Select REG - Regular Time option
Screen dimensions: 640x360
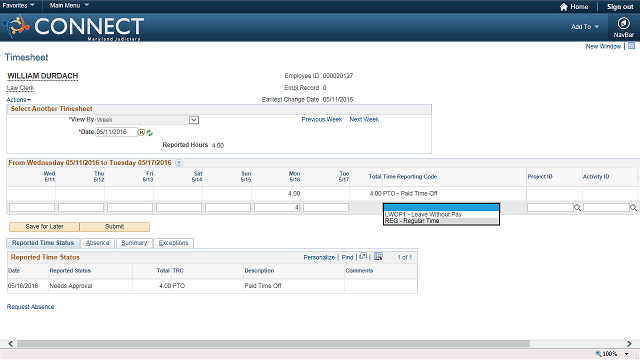click(441, 221)
